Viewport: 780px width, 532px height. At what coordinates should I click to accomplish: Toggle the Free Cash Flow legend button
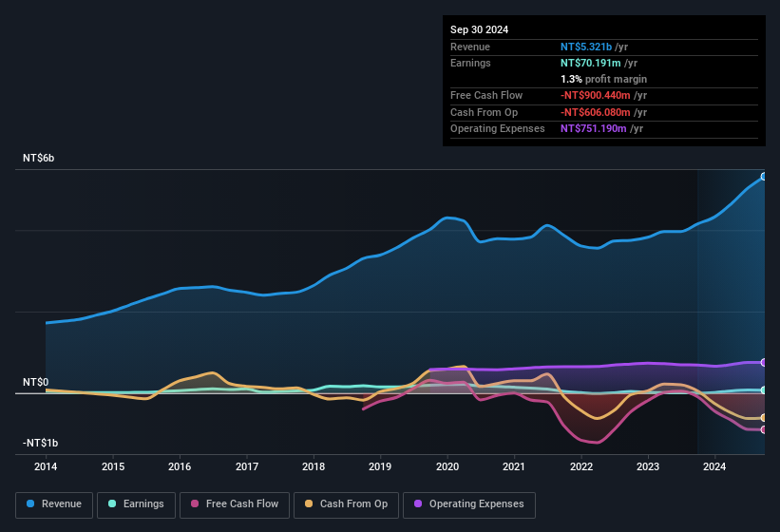click(235, 504)
